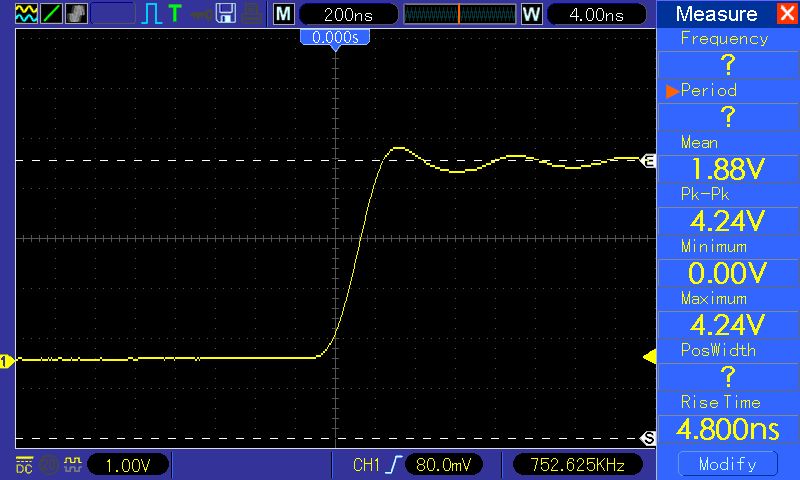This screenshot has width=800, height=480.
Task: Click the 4.00ns window timebase field
Action: [x=597, y=14]
